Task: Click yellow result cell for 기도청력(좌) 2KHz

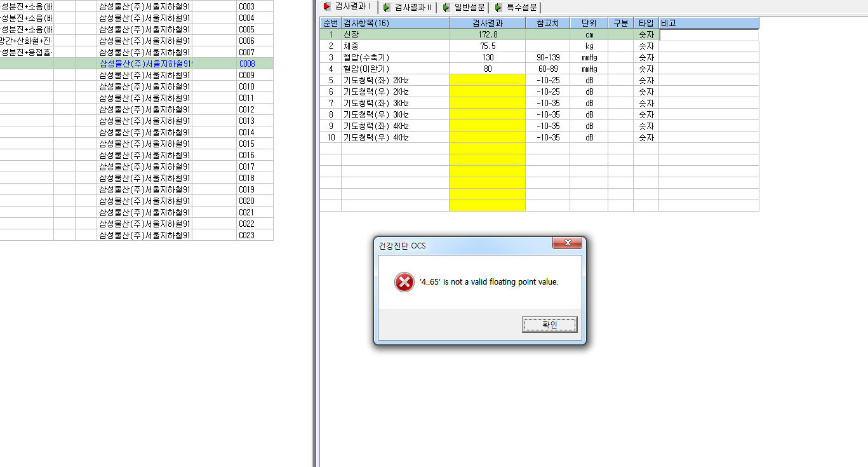Action: point(487,80)
